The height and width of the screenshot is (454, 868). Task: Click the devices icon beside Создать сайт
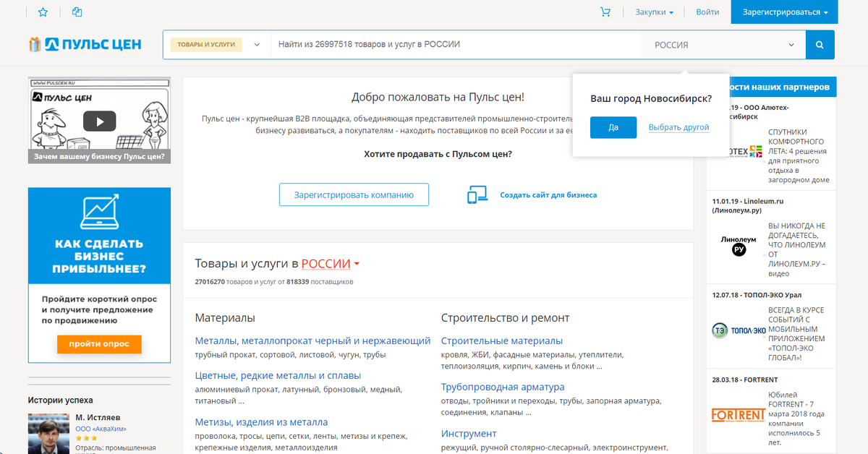click(x=478, y=195)
